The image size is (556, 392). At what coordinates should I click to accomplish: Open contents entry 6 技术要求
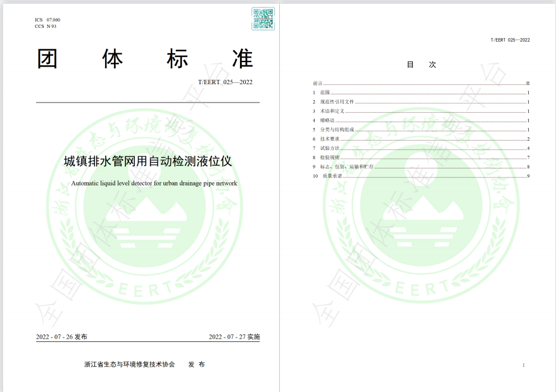click(x=421, y=139)
